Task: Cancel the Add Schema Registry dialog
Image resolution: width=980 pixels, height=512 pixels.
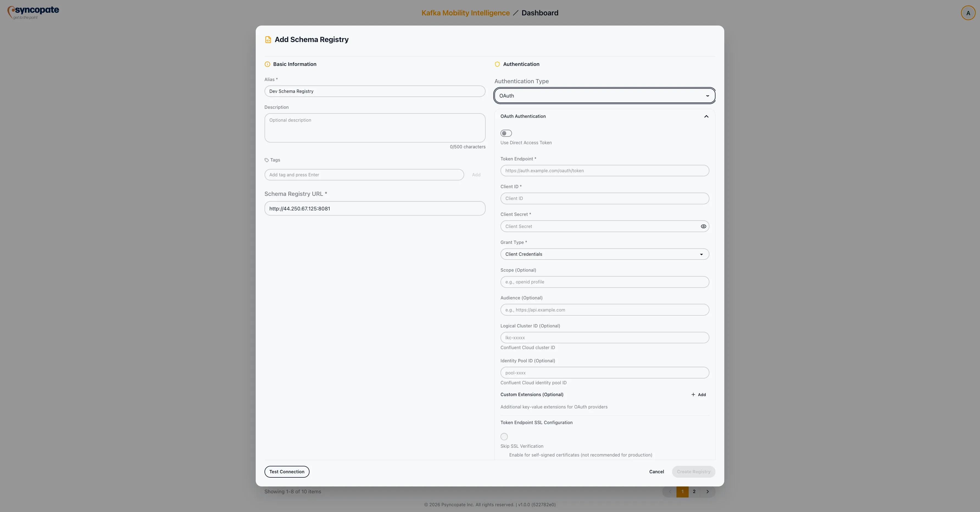Action: coord(656,472)
